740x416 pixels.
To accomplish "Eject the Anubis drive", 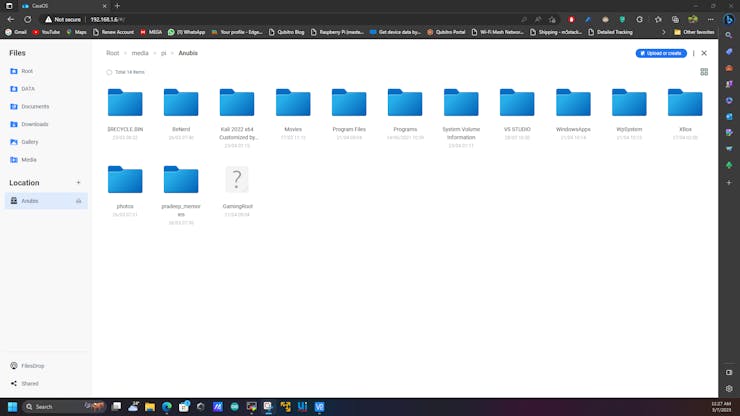I will 78,201.
